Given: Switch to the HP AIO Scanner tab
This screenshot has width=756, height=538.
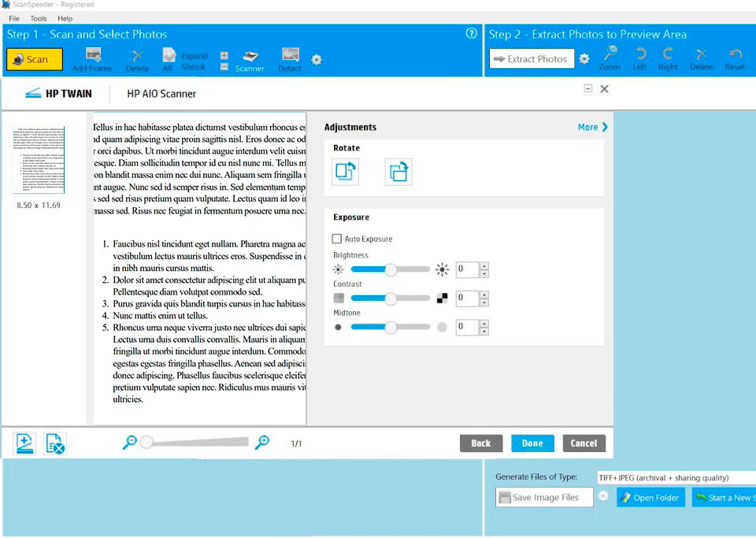Looking at the screenshot, I should [160, 93].
